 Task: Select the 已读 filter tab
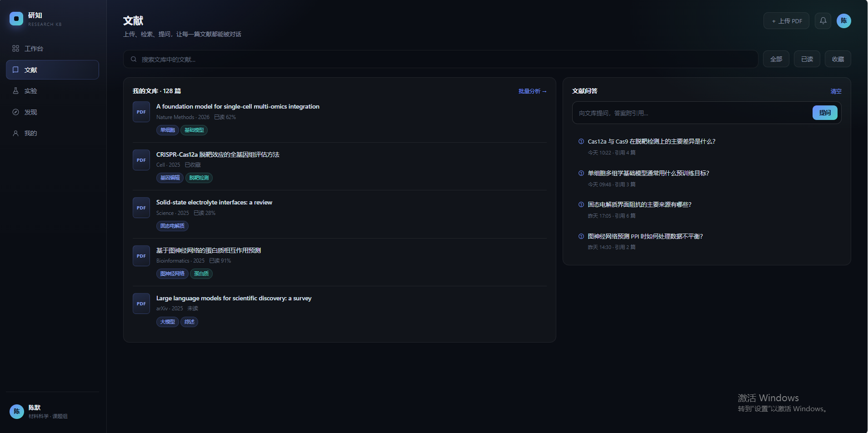point(807,59)
